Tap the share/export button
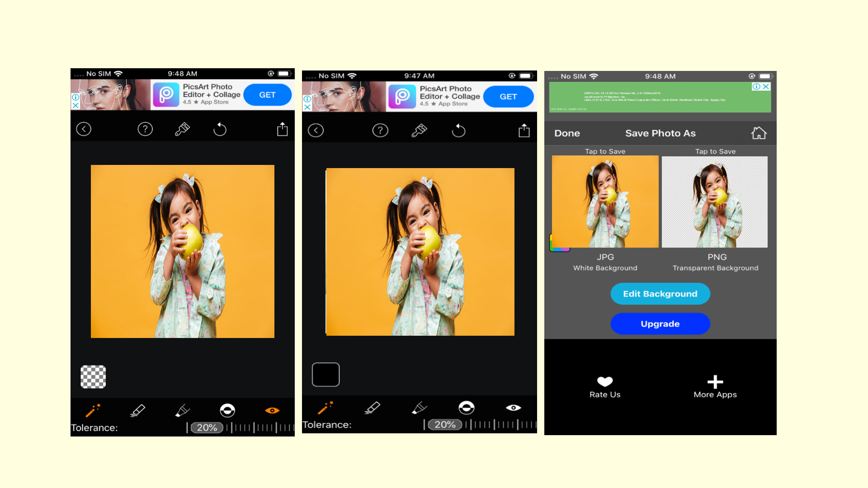 click(282, 129)
